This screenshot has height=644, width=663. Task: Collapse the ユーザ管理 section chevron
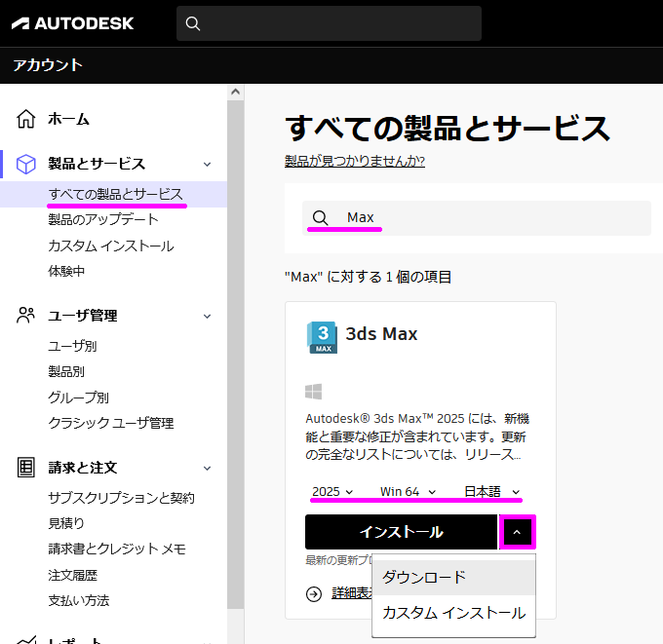point(207,316)
